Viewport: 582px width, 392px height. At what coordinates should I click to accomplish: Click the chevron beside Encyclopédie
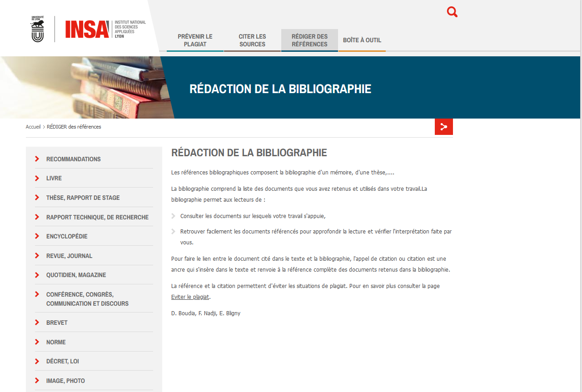click(x=37, y=236)
